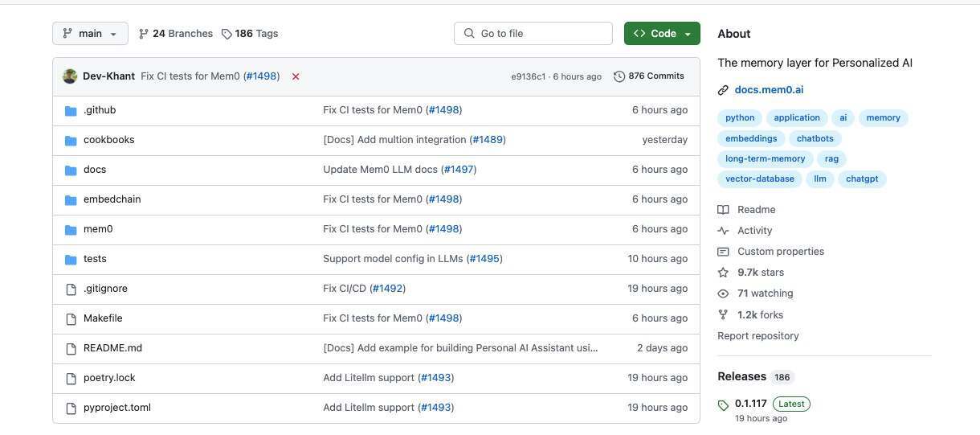Click the Activity pulse icon
This screenshot has width=980, height=435.
(x=723, y=231)
